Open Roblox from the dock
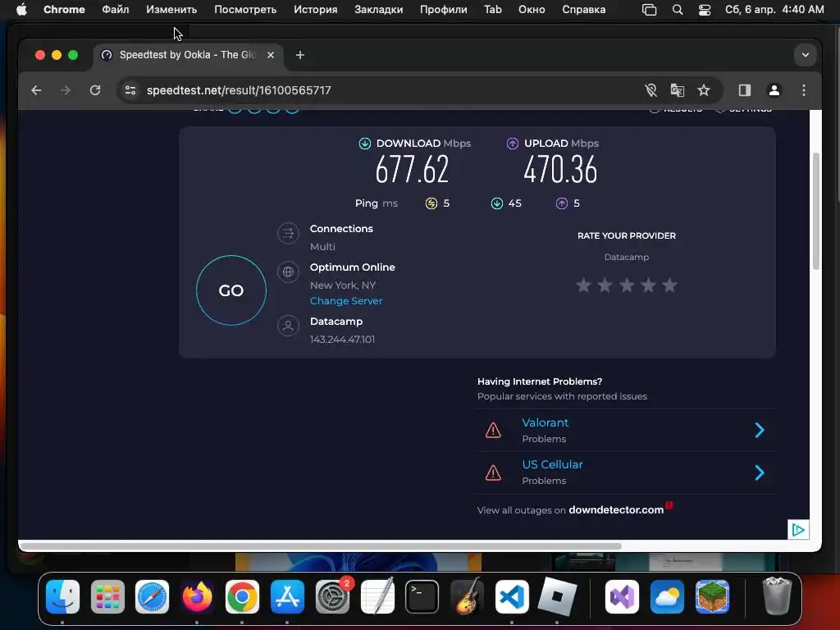840x630 pixels. (x=557, y=597)
